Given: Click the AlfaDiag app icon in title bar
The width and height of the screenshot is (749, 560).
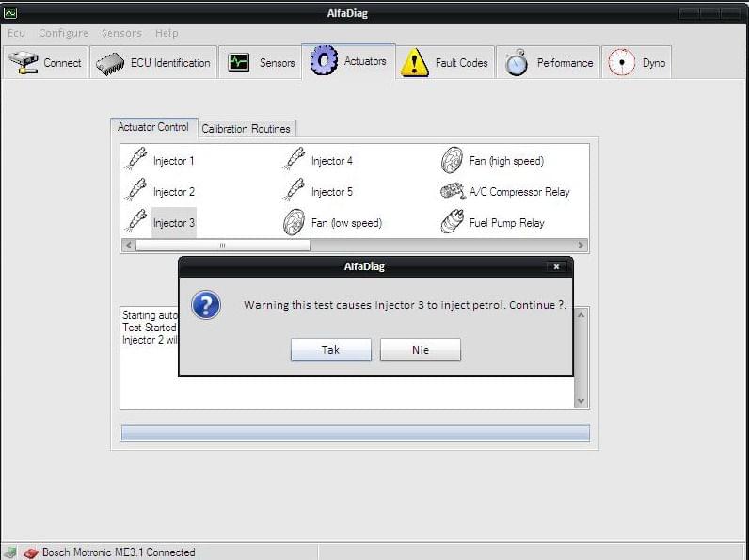Looking at the screenshot, I should (10, 13).
